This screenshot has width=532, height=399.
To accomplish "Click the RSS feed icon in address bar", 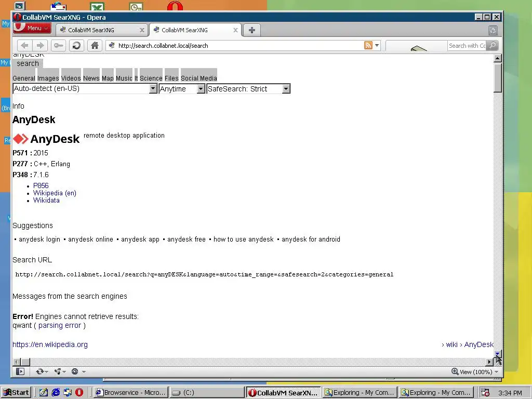I will [x=368, y=45].
